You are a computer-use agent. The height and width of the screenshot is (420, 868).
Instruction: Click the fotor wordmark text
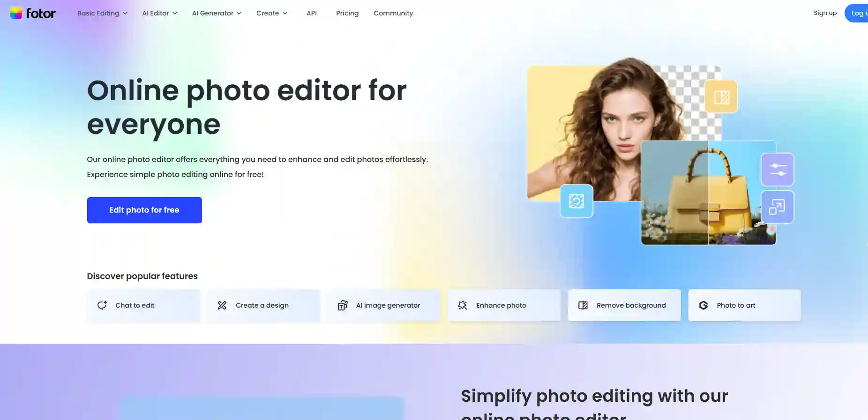(41, 14)
